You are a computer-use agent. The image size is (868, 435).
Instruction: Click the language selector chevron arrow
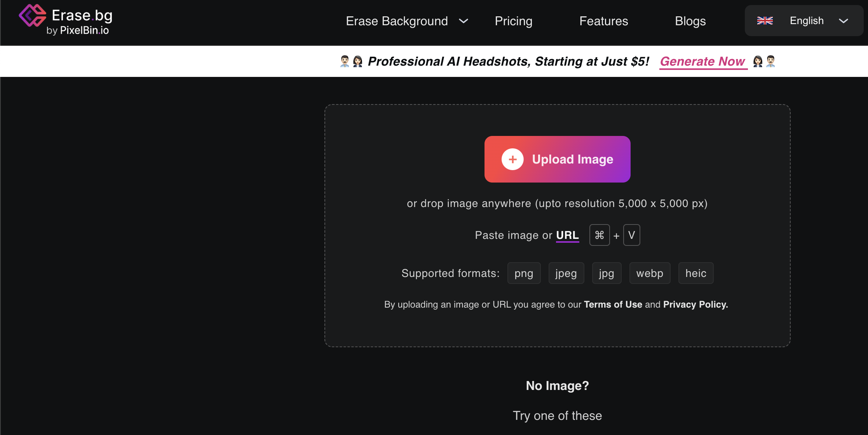[843, 21]
